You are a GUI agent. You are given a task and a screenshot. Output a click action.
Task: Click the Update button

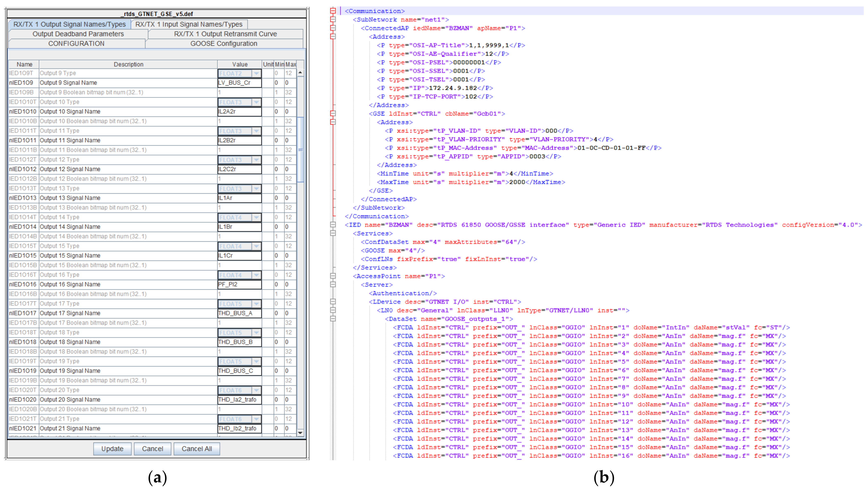[x=112, y=449]
